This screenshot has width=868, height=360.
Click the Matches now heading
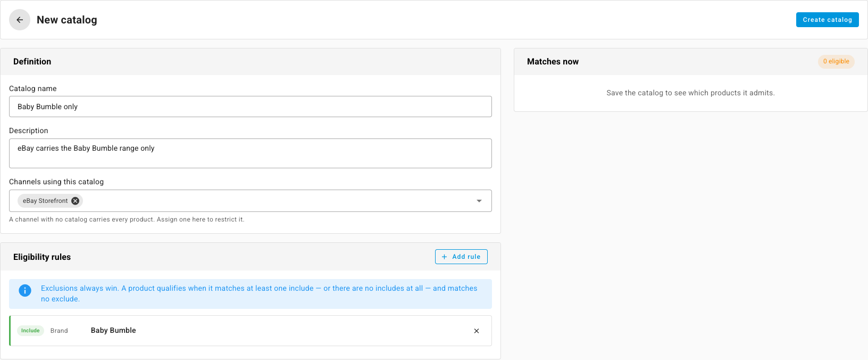[553, 62]
